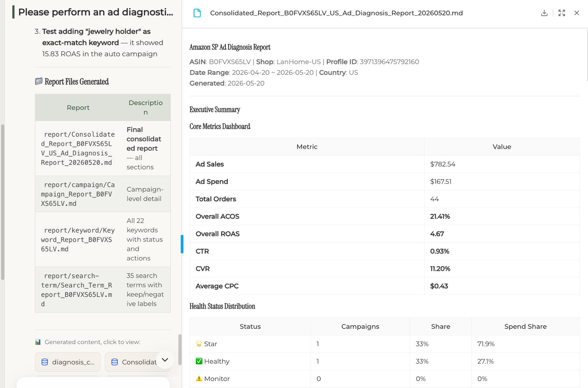Viewport: 588px width, 388px height.
Task: Click the folder icon next to Report Files Generated
Action: point(39,81)
